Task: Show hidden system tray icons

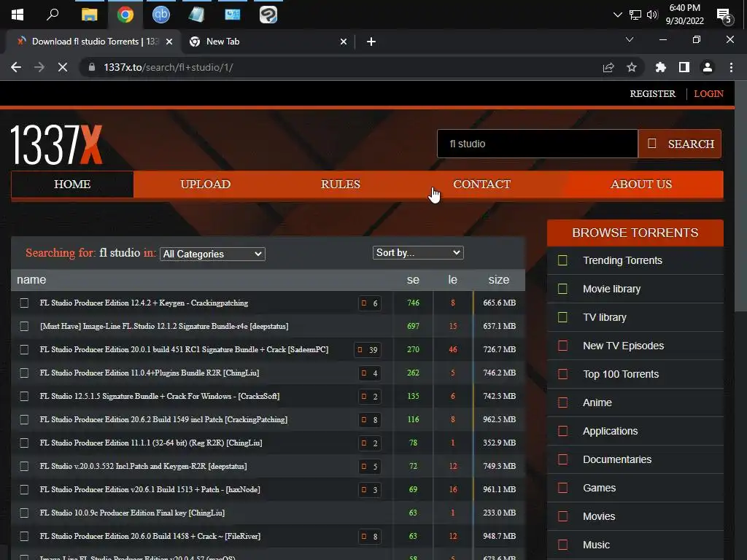Action: point(617,15)
